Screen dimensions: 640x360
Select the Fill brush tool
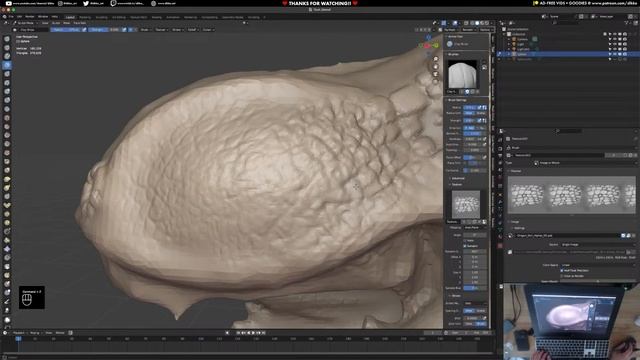pyautogui.click(x=7, y=135)
